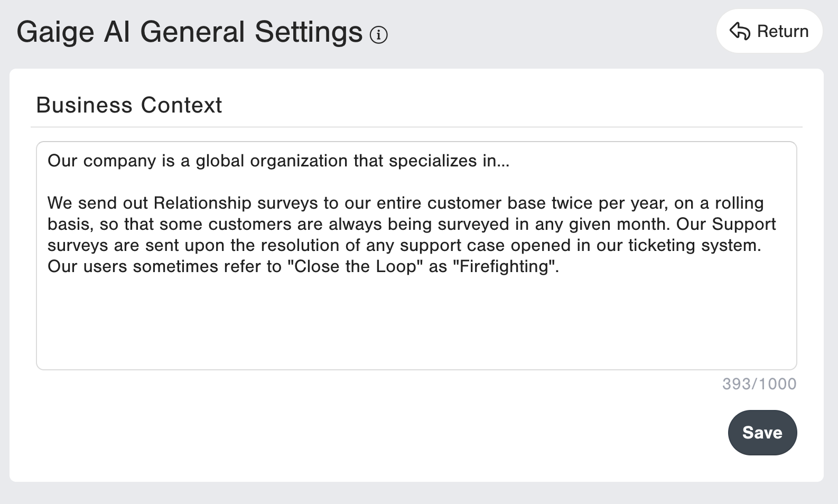Place cursor after "specializes in..." text
Image resolution: width=838 pixels, height=504 pixels.
pos(510,161)
